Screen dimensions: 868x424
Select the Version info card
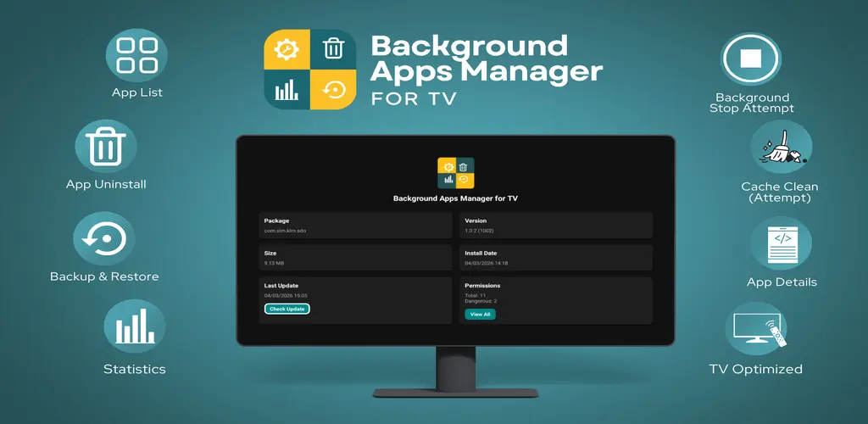pyautogui.click(x=556, y=226)
